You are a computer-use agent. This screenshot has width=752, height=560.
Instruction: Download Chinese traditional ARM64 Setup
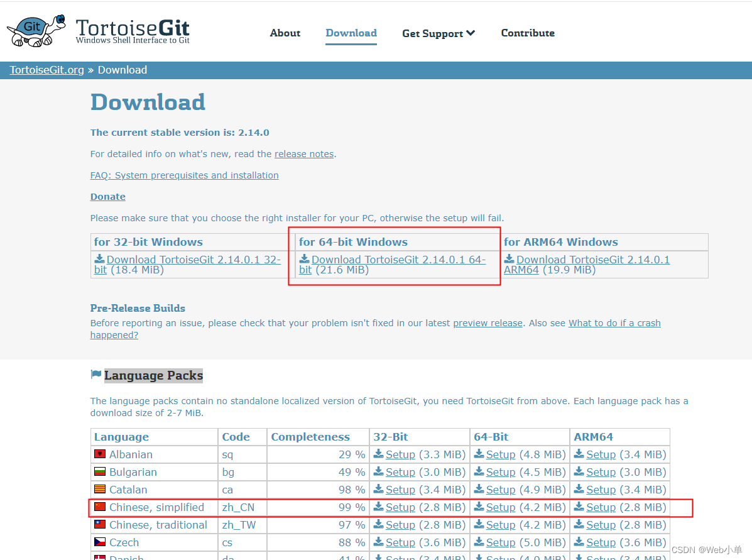tap(601, 525)
